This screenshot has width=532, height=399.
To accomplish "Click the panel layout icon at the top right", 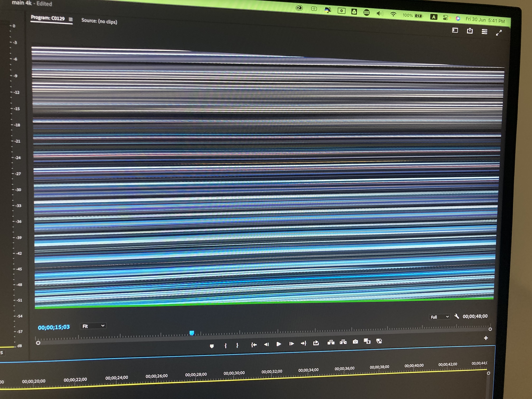I will [455, 30].
